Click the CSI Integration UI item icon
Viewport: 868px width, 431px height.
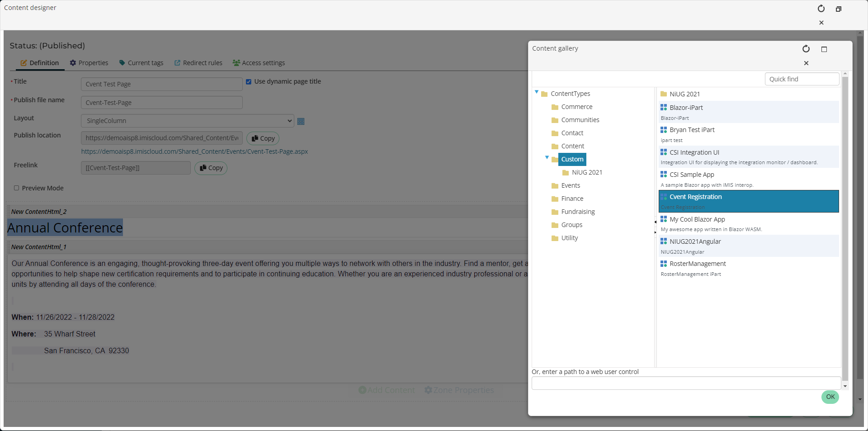[x=663, y=152]
